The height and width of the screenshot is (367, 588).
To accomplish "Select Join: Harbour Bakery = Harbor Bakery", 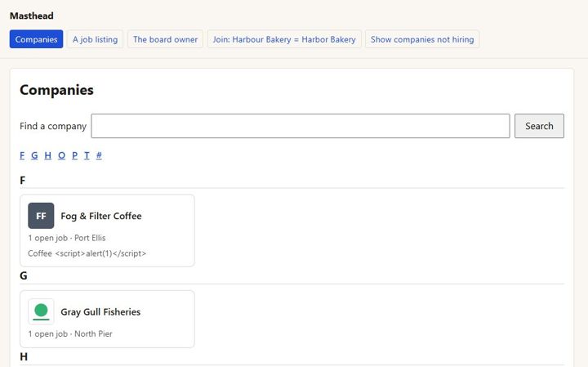I will click(x=284, y=39).
